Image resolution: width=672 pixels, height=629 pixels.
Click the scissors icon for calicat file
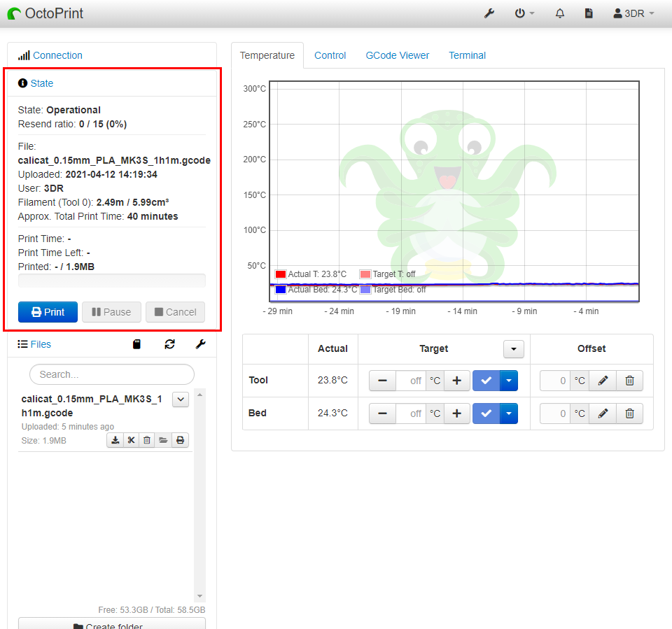131,440
